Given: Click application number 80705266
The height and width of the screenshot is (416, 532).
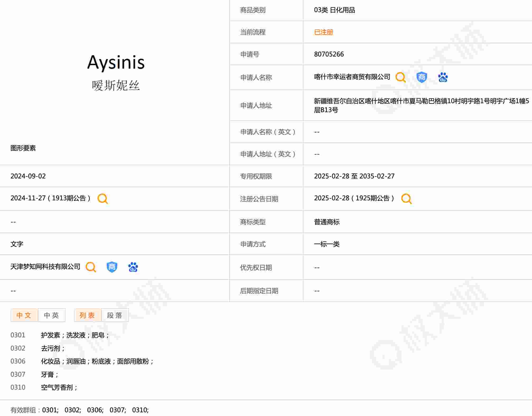Looking at the screenshot, I should coord(329,54).
